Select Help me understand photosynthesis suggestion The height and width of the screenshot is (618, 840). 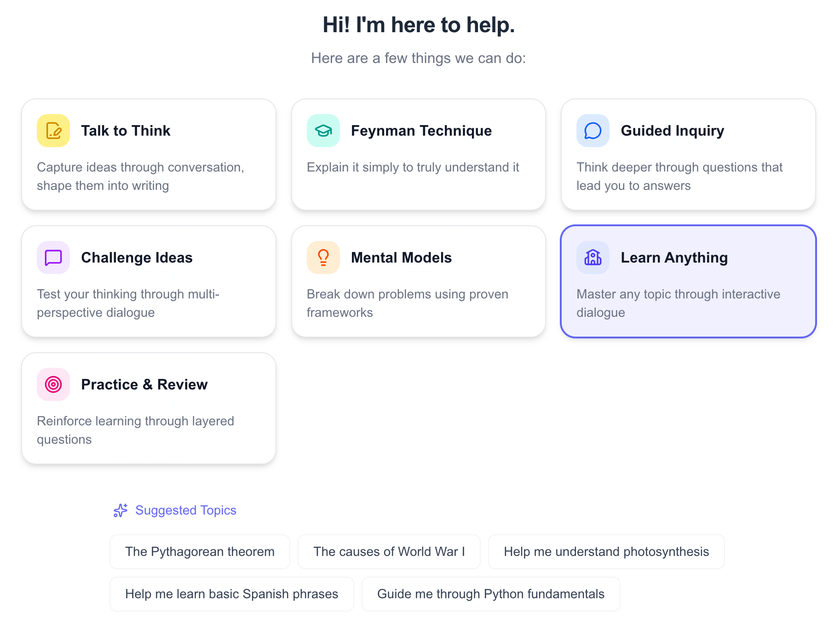[x=606, y=552]
